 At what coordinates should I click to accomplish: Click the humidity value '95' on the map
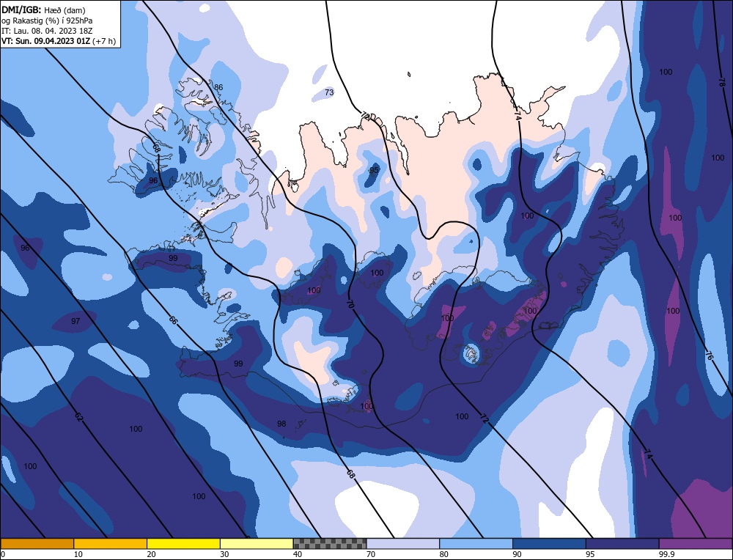coord(374,170)
